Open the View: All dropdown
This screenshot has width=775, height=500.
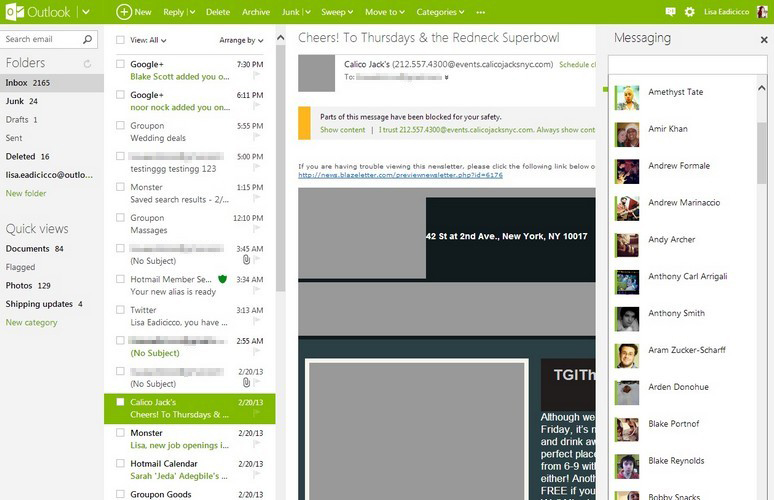148,40
